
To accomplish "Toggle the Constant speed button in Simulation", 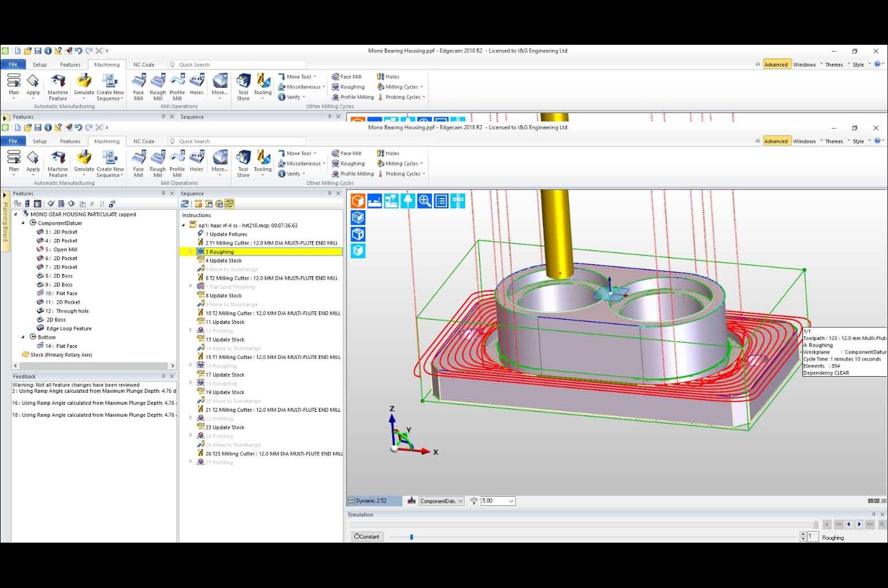I will (367, 537).
